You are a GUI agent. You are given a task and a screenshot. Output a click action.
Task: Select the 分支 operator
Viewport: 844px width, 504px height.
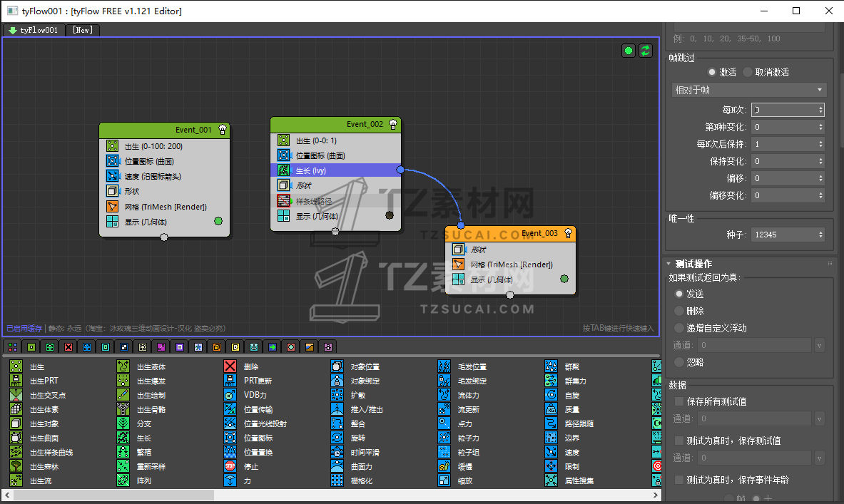coord(134,424)
